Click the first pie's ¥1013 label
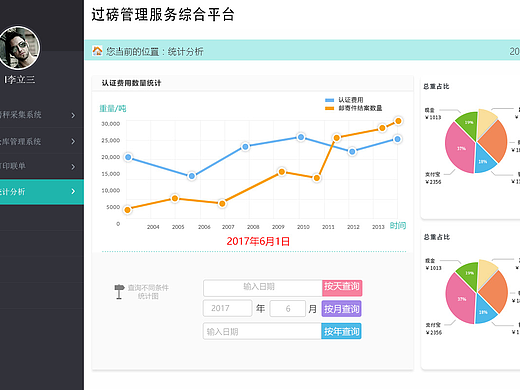 pyautogui.click(x=433, y=117)
